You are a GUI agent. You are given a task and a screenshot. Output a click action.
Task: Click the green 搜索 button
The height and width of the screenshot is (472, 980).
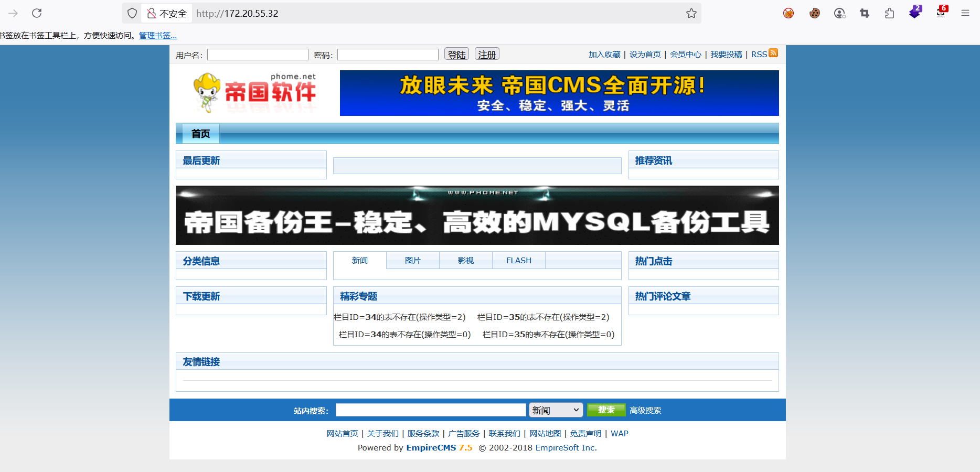click(x=606, y=410)
